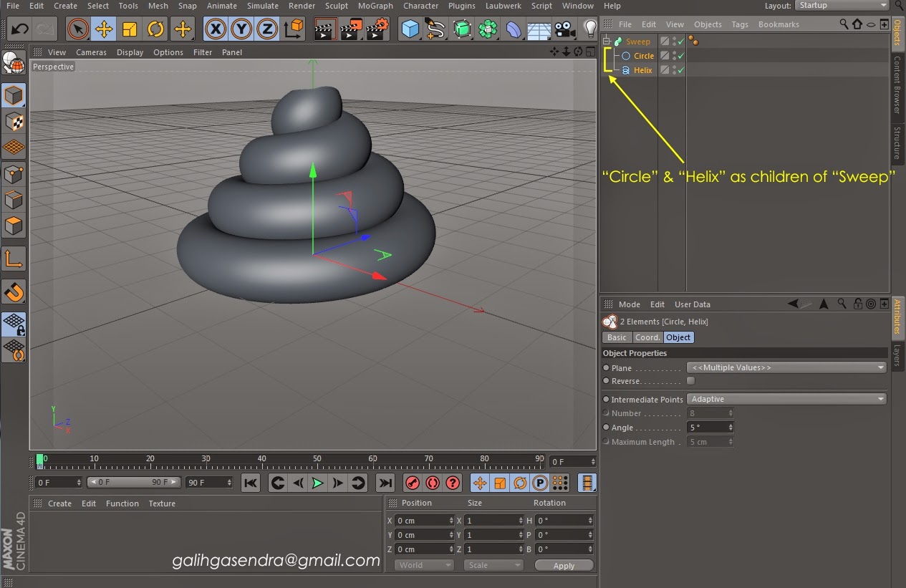The image size is (906, 588).
Task: Add a camera object
Action: (x=564, y=29)
